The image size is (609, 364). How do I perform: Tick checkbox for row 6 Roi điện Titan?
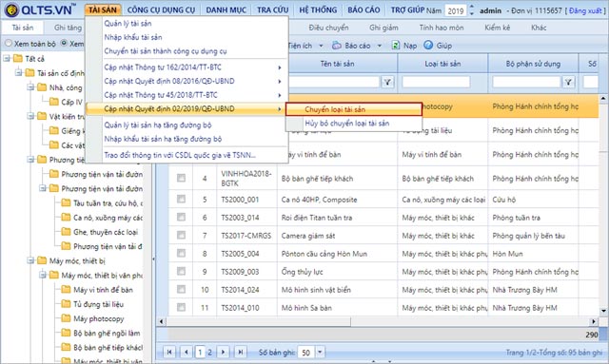(181, 217)
